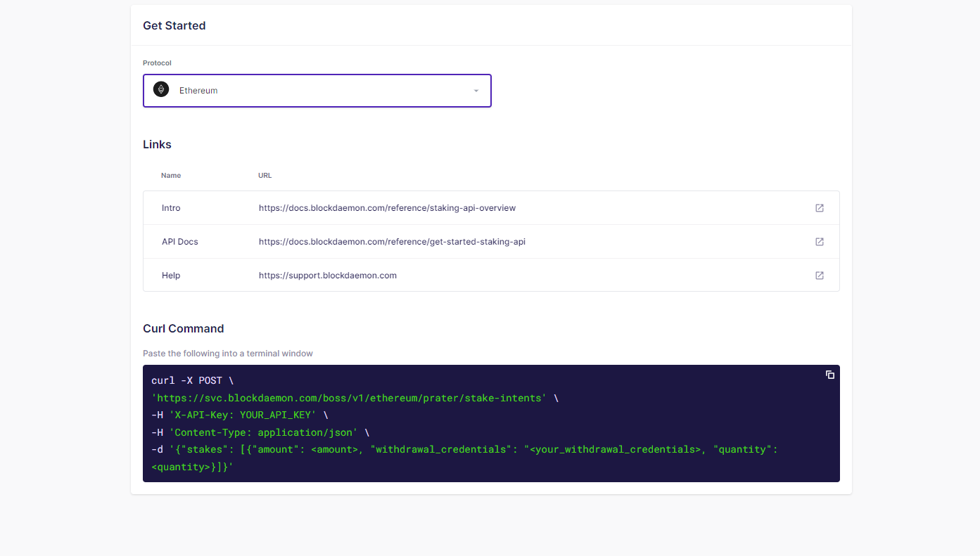Click the stakes JSON payload line
Viewport: 980px width, 556px height.
pos(464,458)
